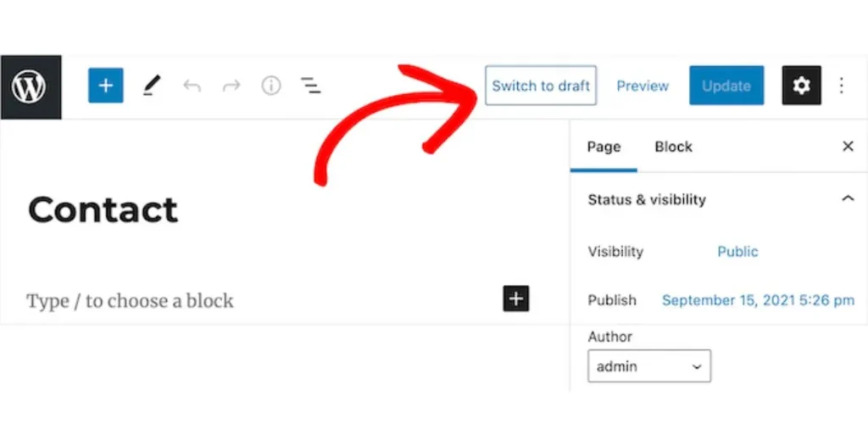This screenshot has width=868, height=446.
Task: Open the three-dot Options menu
Action: [x=842, y=86]
